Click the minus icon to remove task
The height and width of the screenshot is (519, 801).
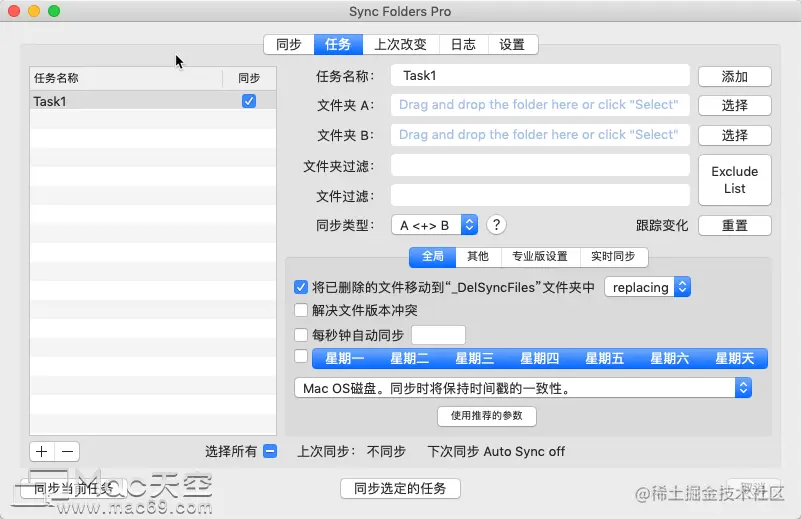[67, 452]
